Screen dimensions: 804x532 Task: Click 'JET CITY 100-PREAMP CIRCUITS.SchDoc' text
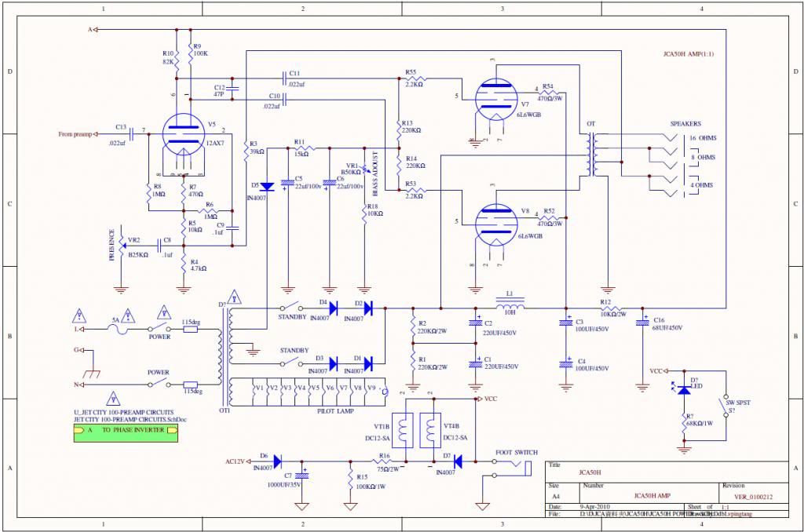point(130,419)
